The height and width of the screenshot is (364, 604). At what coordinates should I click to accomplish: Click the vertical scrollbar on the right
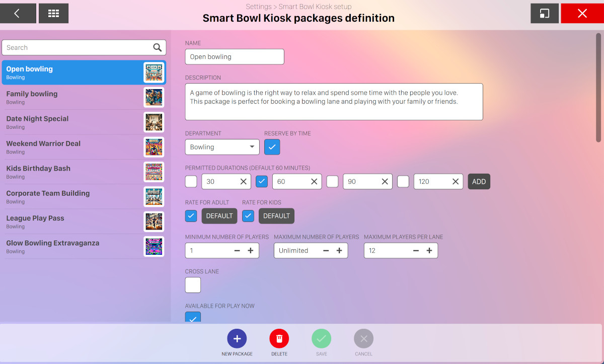pos(598,88)
